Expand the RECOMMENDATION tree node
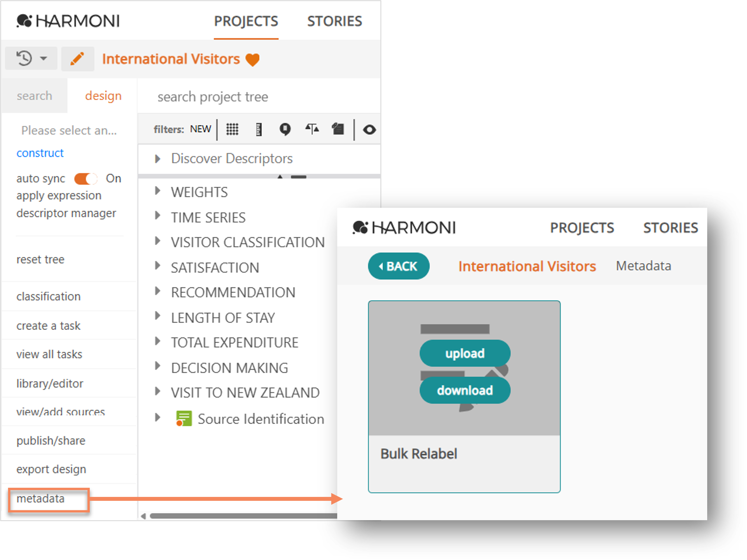The width and height of the screenshot is (747, 560). [157, 291]
